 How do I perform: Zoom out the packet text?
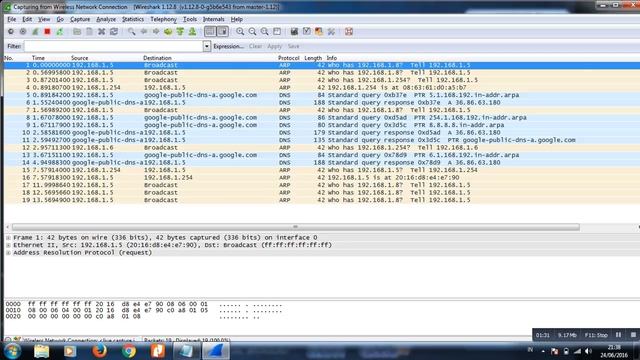pos(252,31)
